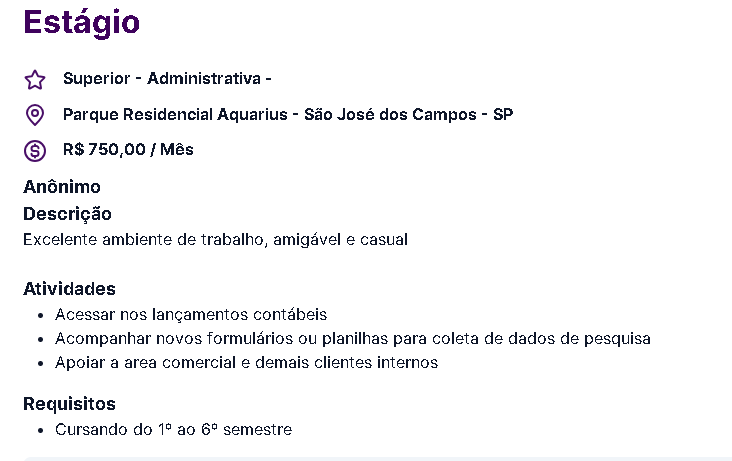Click the dollar coin salary icon
The width and height of the screenshot is (732, 461).
(x=35, y=151)
